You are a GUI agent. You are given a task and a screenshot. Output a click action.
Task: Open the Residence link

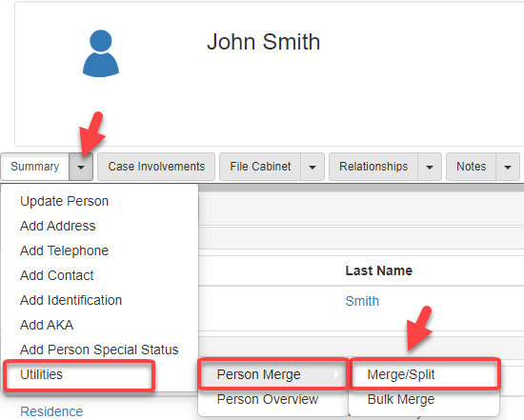click(x=51, y=411)
